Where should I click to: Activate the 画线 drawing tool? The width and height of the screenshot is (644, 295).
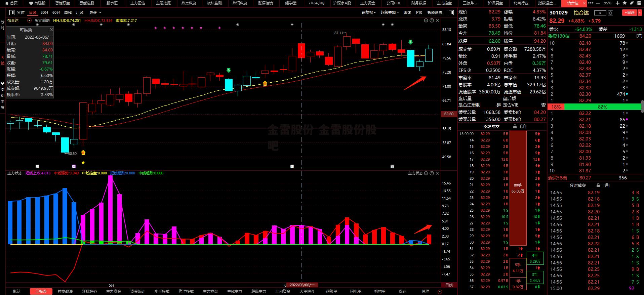(x=407, y=12)
